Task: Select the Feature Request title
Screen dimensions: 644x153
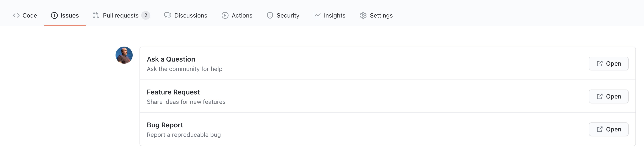Action: tap(173, 92)
